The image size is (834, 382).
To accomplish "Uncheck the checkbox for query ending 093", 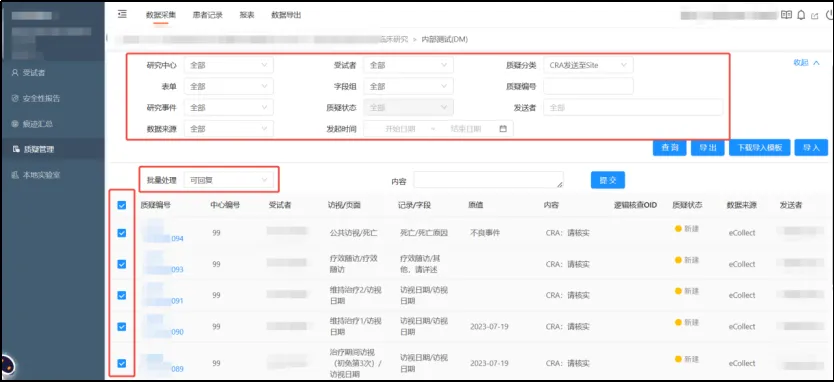I will click(121, 264).
